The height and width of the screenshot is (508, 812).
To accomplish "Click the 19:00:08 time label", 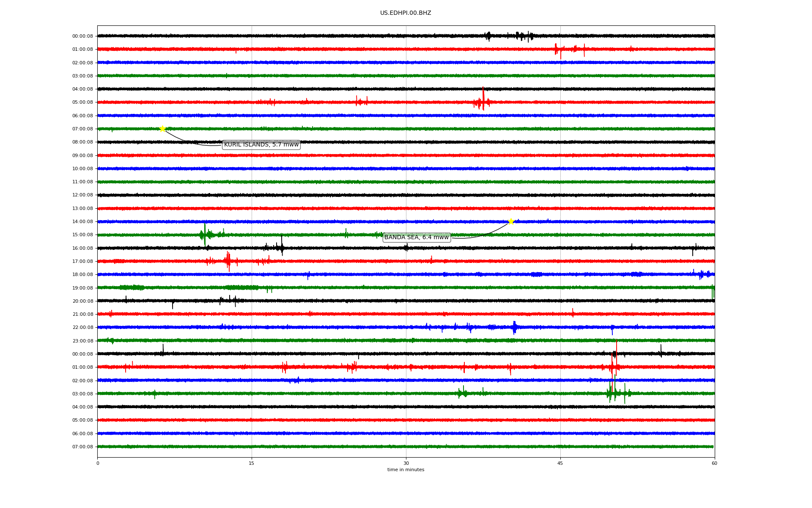I will [82, 288].
